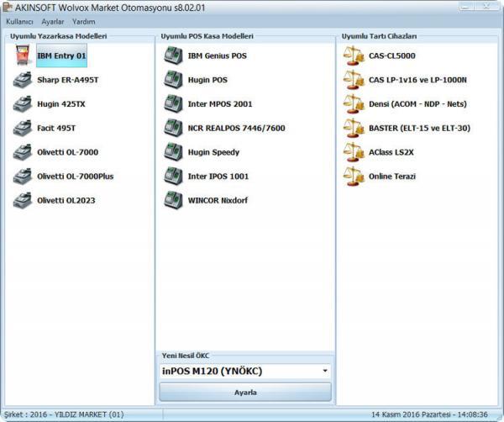This screenshot has height=422, width=504.
Task: Click the Olivetti OL2023 register icon
Action: 23,200
